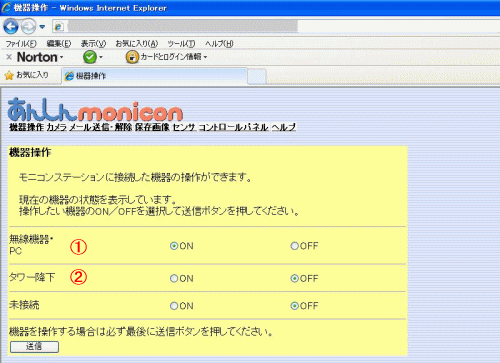The width and height of the screenshot is (500, 363).
Task: Open the 表示(V) menu
Action: tap(93, 44)
